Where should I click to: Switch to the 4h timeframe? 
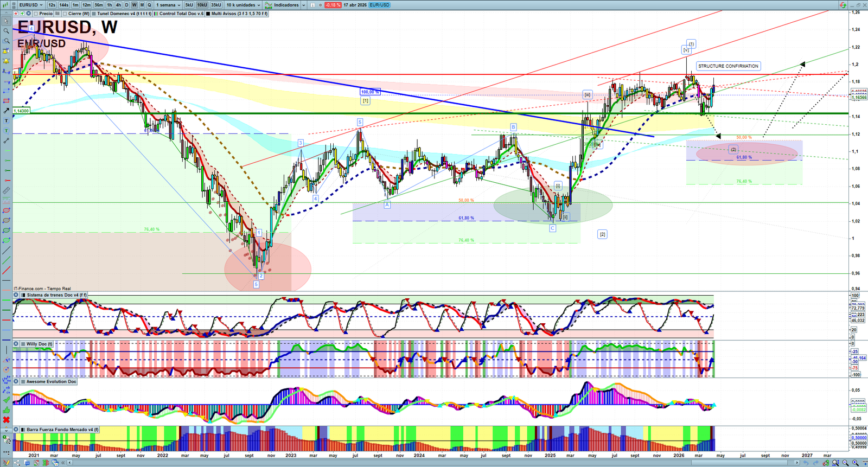click(x=118, y=5)
